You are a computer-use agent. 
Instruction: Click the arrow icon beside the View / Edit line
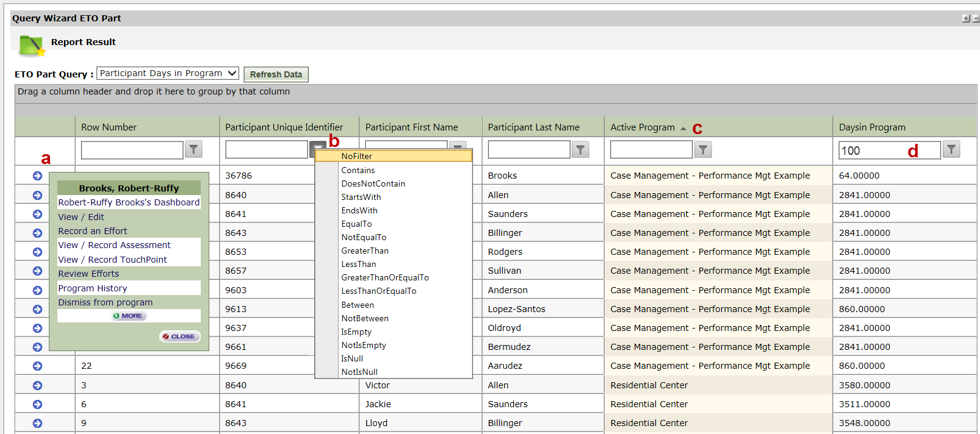pyautogui.click(x=37, y=214)
